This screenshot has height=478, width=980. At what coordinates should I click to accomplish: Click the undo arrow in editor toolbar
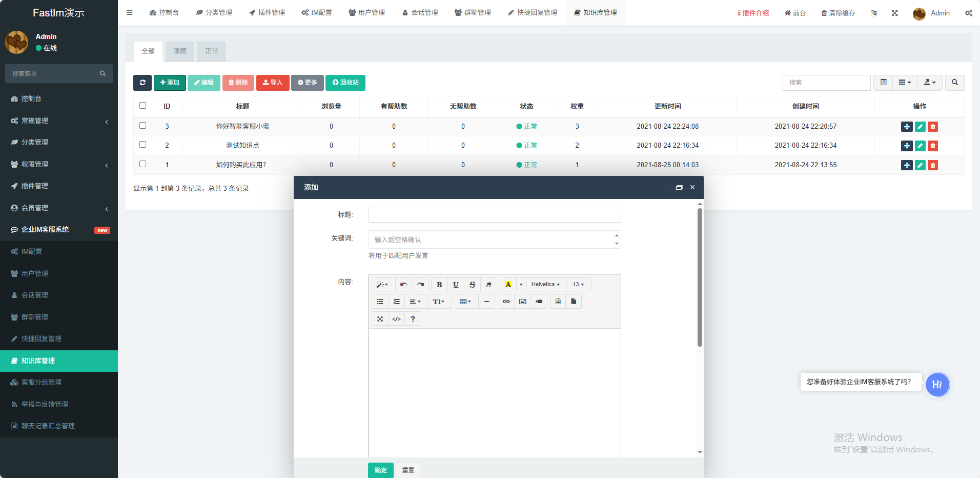tap(404, 285)
